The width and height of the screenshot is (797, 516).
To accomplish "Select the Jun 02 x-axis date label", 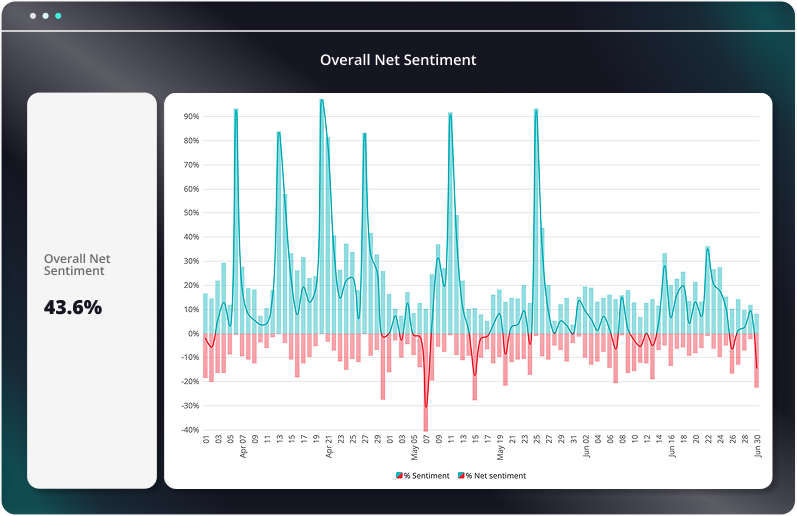I will [x=586, y=448].
